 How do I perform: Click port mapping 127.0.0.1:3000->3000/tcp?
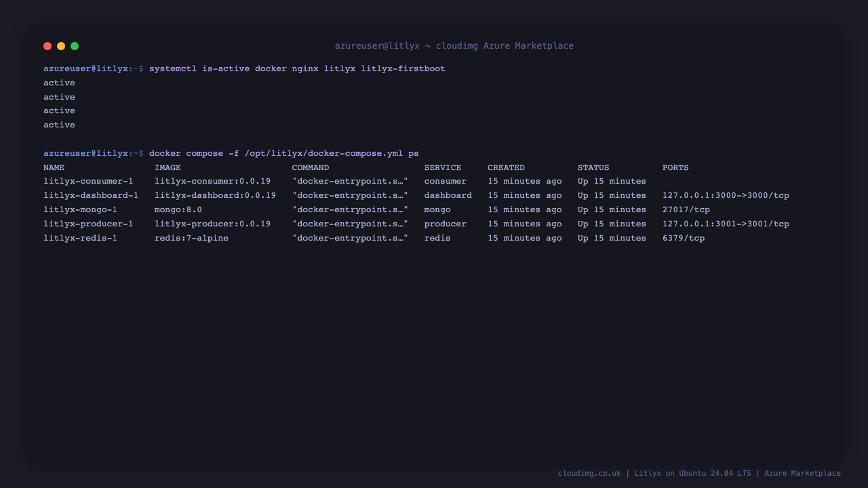[x=726, y=195]
